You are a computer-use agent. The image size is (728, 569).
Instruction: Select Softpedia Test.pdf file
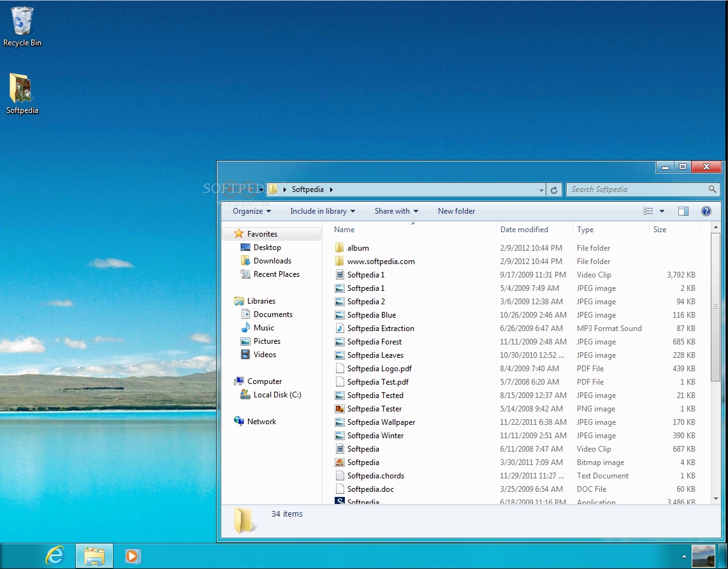pos(377,382)
